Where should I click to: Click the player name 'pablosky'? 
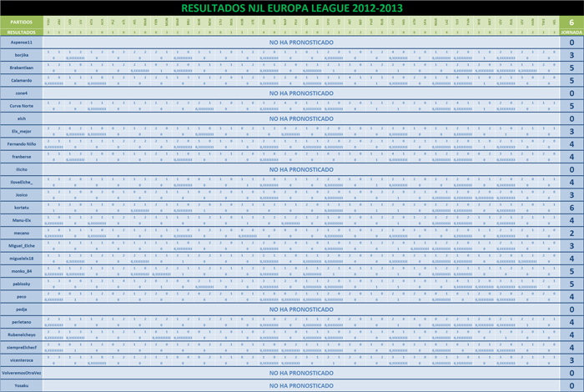pyautogui.click(x=22, y=284)
